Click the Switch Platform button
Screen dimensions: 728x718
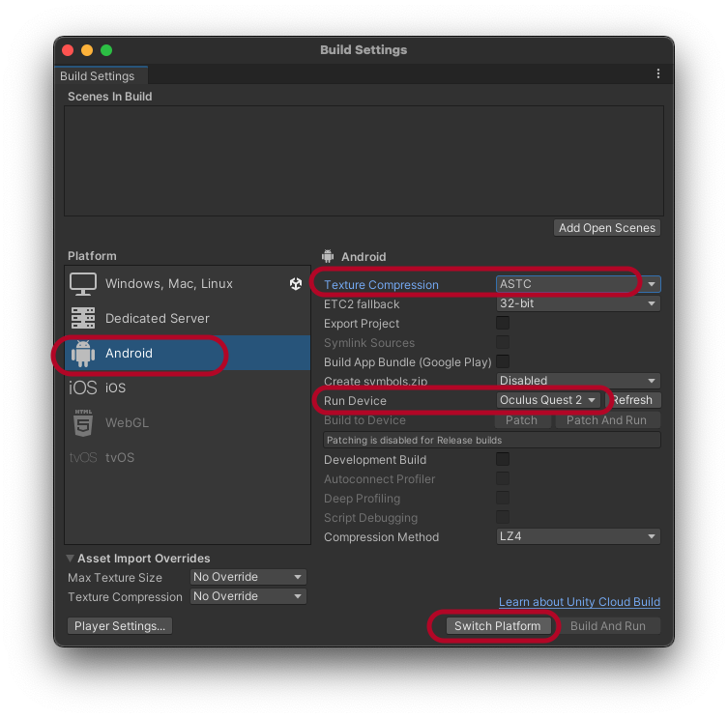point(498,626)
